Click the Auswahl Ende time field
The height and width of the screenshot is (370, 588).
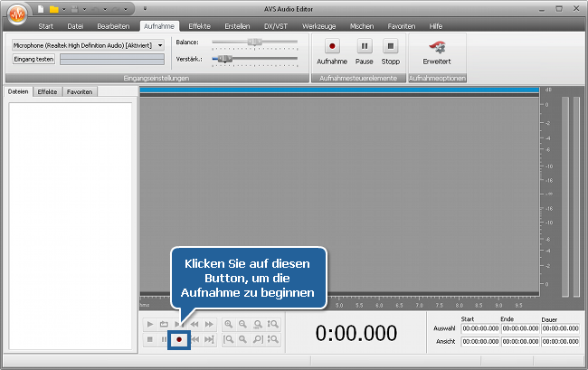click(x=520, y=328)
